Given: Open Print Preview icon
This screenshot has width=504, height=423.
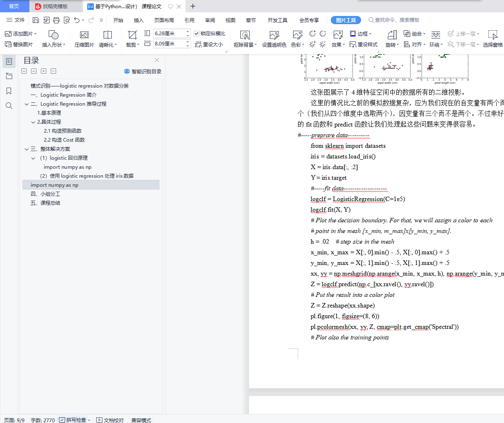Looking at the screenshot, I should click(66, 20).
